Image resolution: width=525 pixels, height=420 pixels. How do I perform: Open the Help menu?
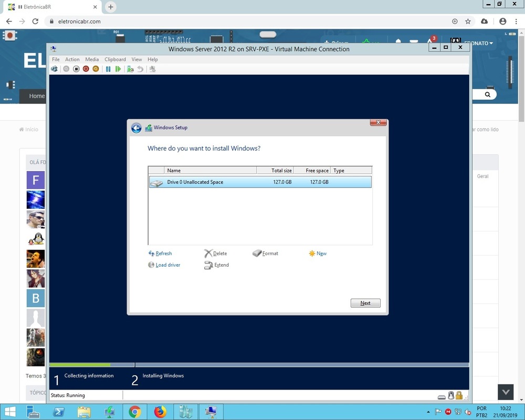tap(153, 59)
